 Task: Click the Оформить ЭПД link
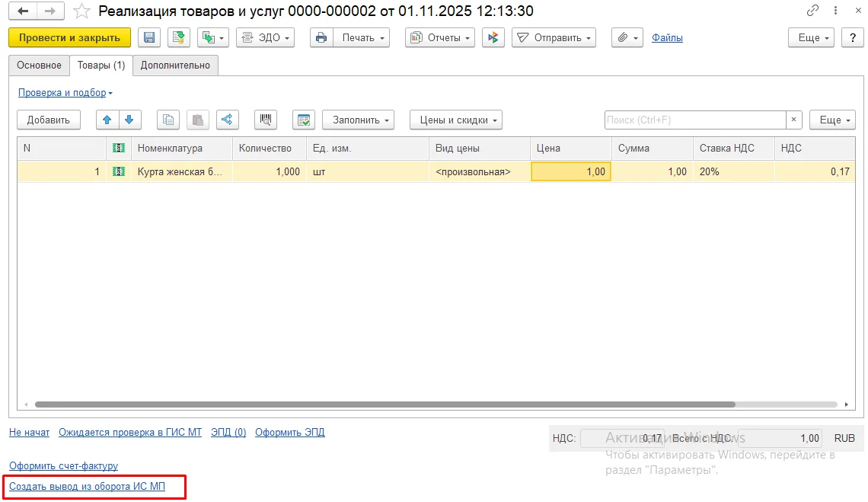[290, 432]
